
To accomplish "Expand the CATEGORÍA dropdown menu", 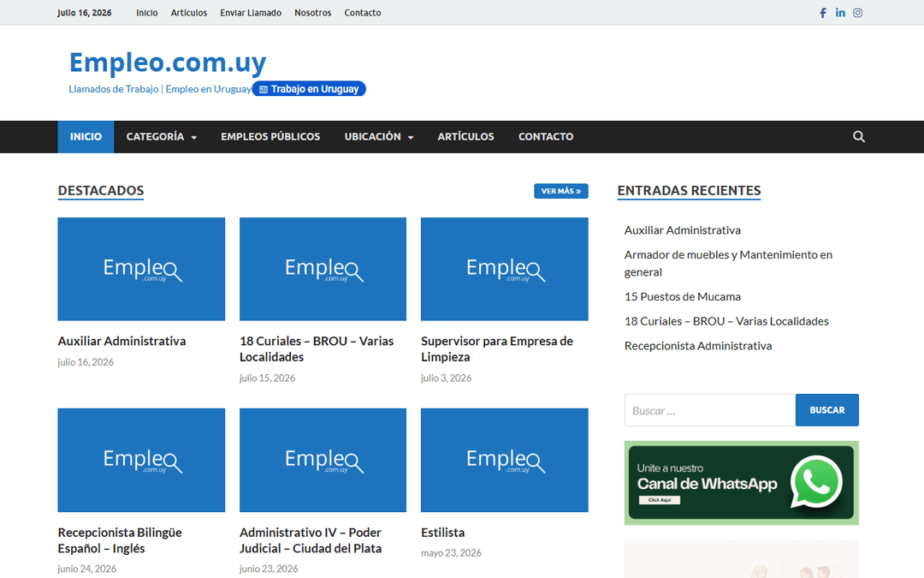I will [162, 137].
